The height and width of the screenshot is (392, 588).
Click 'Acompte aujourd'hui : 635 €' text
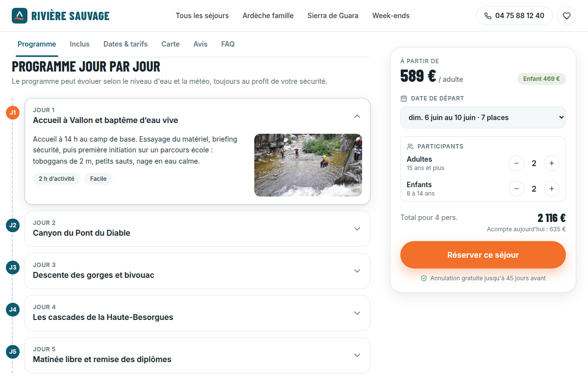point(526,229)
